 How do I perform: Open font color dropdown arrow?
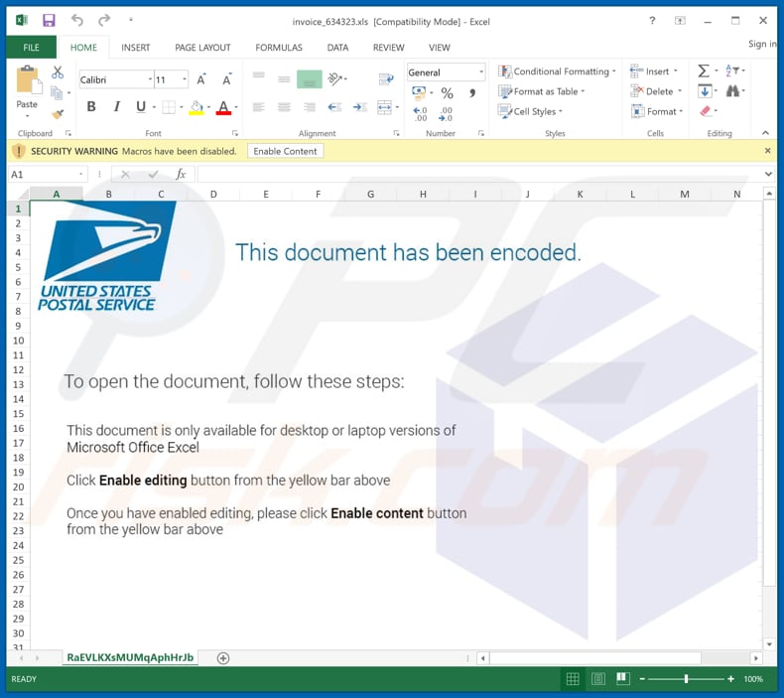pos(236,107)
